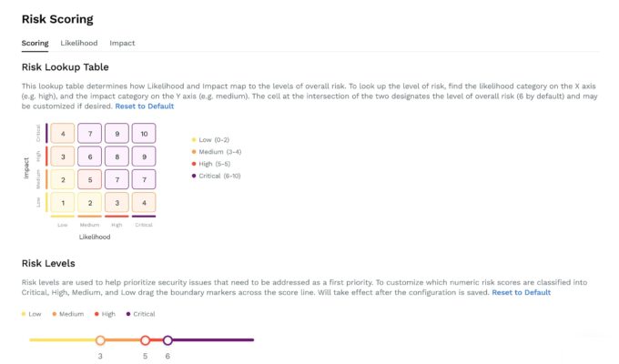Click the cell with value 5 in lookup table
The height and width of the screenshot is (364, 619).
tap(89, 179)
